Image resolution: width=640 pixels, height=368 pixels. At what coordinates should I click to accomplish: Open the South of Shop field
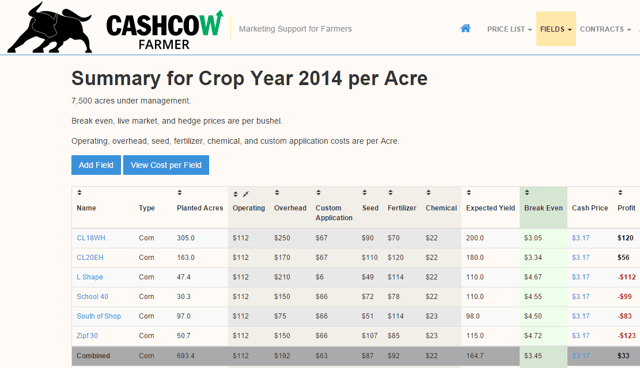pyautogui.click(x=99, y=316)
